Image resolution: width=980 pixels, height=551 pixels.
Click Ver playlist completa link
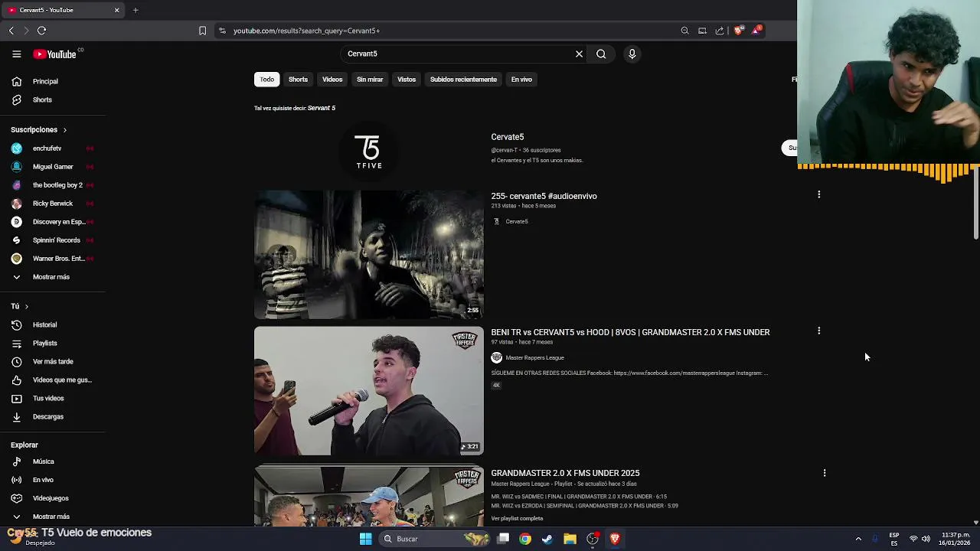(517, 518)
